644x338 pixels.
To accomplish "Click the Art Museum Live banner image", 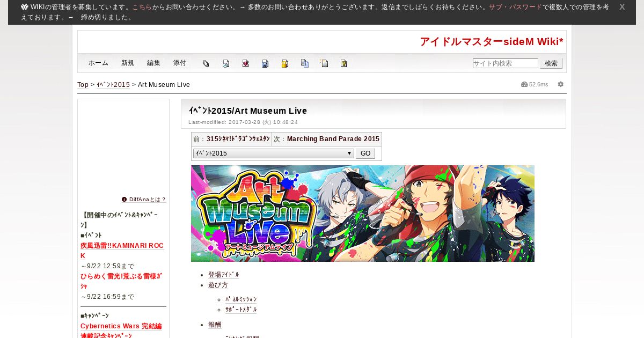I will tap(363, 214).
